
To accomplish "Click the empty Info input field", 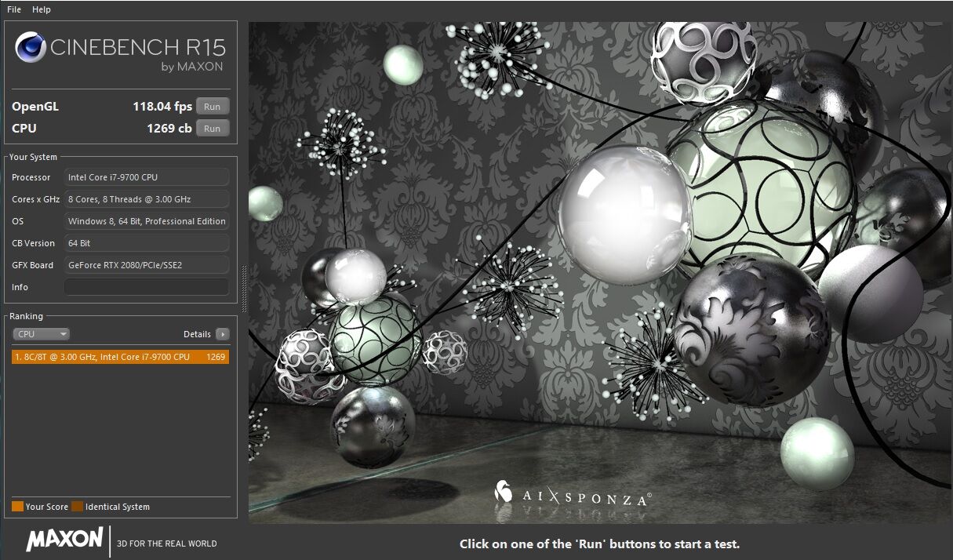I will [x=147, y=287].
